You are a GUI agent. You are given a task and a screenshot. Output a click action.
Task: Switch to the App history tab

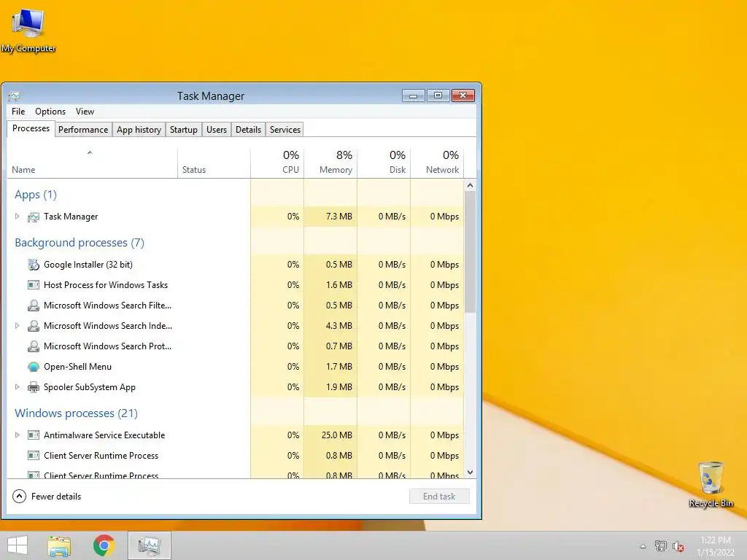[139, 130]
